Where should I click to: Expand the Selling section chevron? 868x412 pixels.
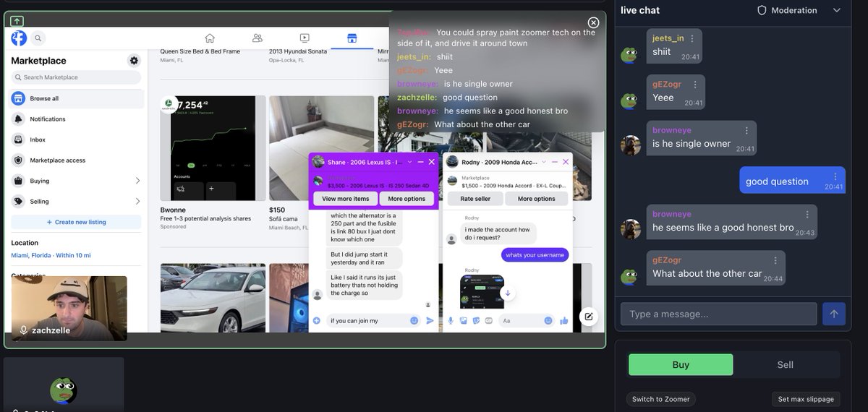click(137, 202)
